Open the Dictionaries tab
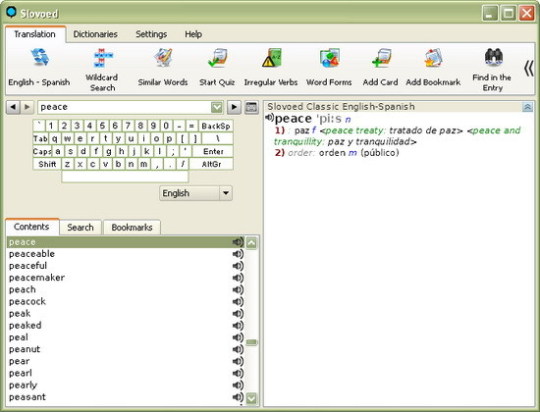This screenshot has width=540, height=412. click(95, 34)
